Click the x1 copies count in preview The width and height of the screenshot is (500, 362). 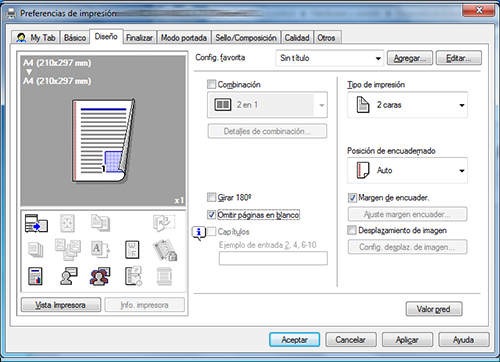(x=179, y=200)
